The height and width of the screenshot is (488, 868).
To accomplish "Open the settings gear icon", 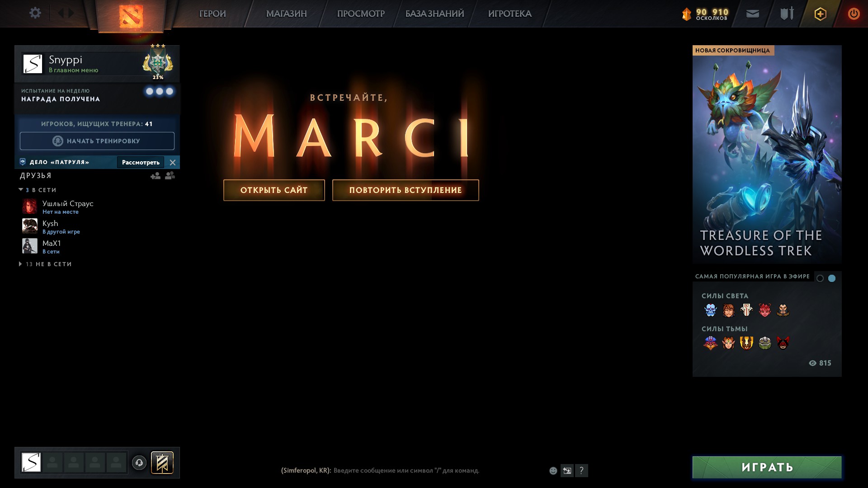I will tap(35, 13).
